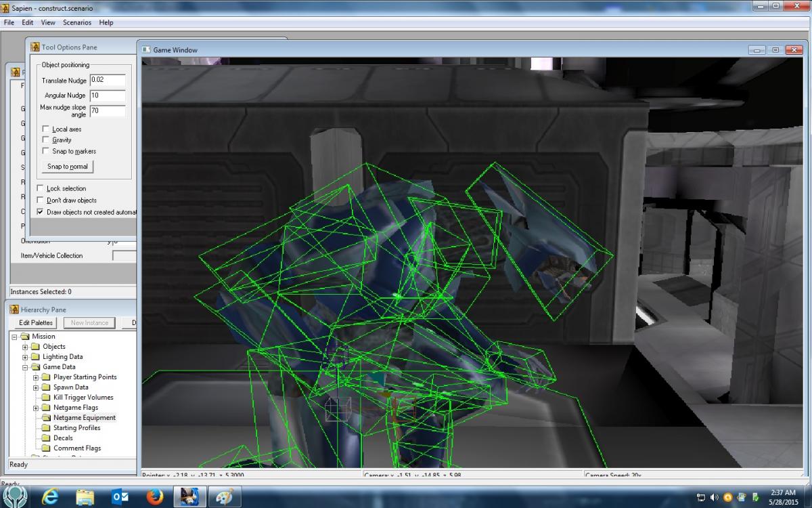Viewport: 812px width, 508px height.
Task: Expand the Spawn Data node
Action: click(37, 387)
